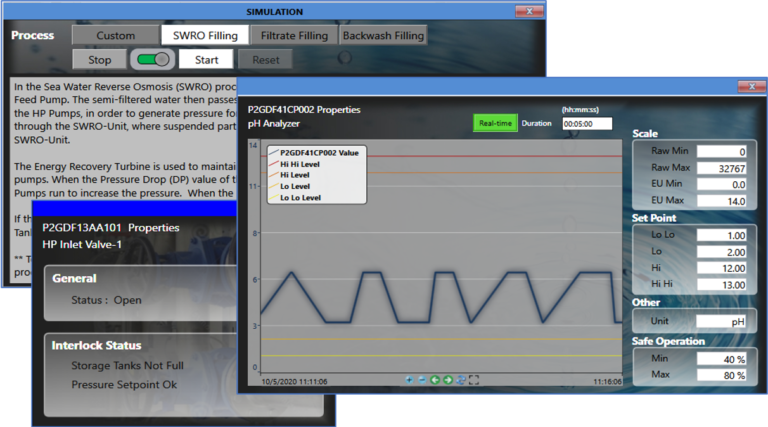This screenshot has height=427, width=768.
Task: Toggle the Real-time mode button
Action: click(496, 123)
